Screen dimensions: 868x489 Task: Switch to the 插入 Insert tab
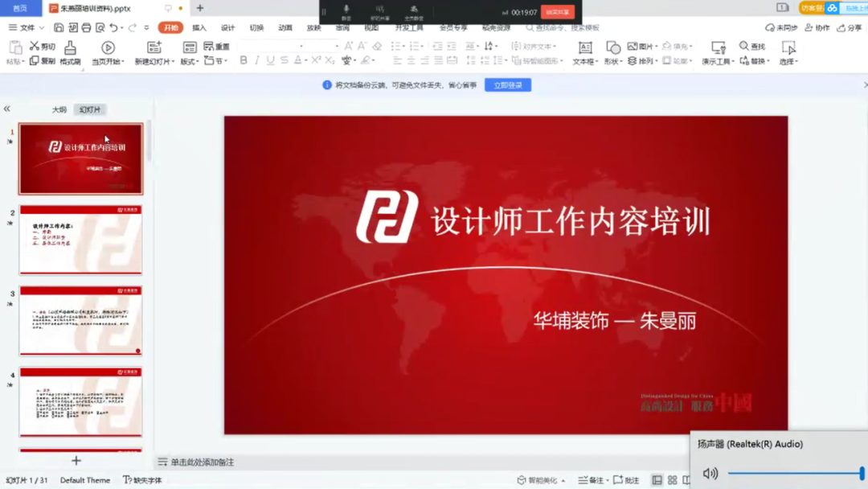pyautogui.click(x=199, y=28)
